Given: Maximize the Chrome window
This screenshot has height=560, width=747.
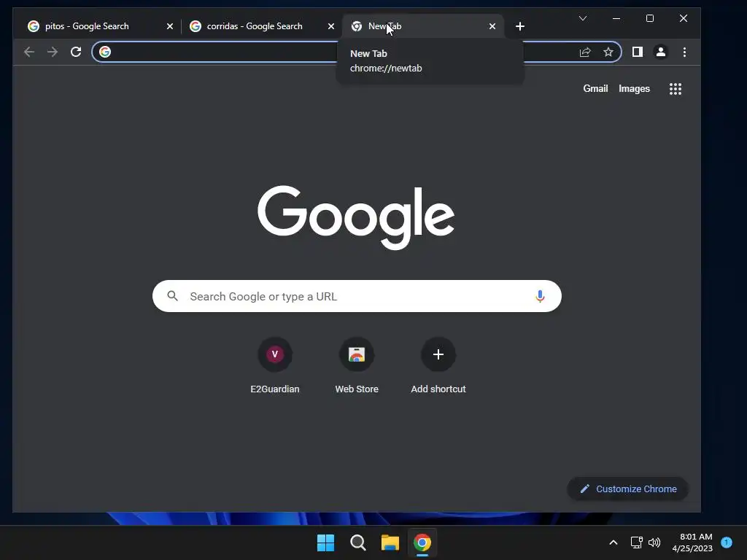Looking at the screenshot, I should click(650, 18).
